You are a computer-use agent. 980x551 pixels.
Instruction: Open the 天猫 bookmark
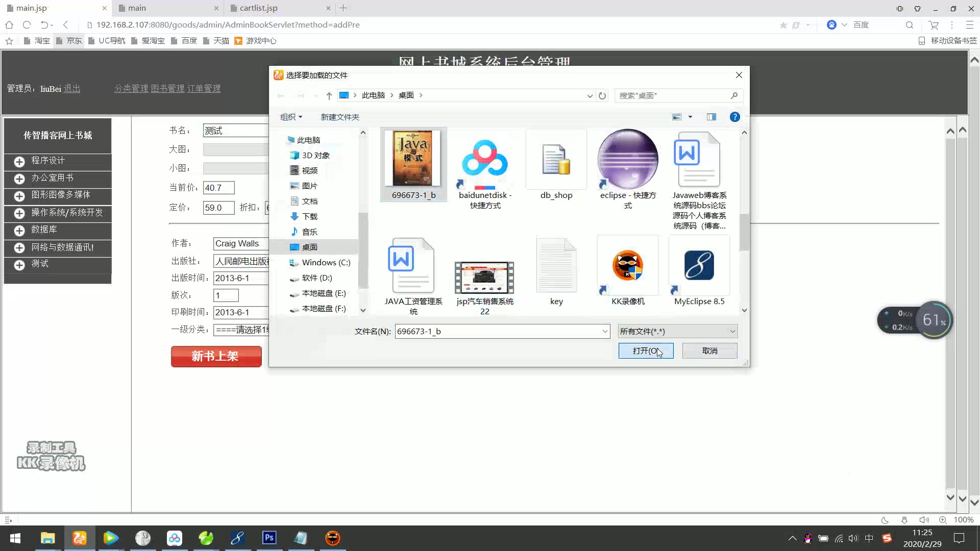pyautogui.click(x=216, y=41)
